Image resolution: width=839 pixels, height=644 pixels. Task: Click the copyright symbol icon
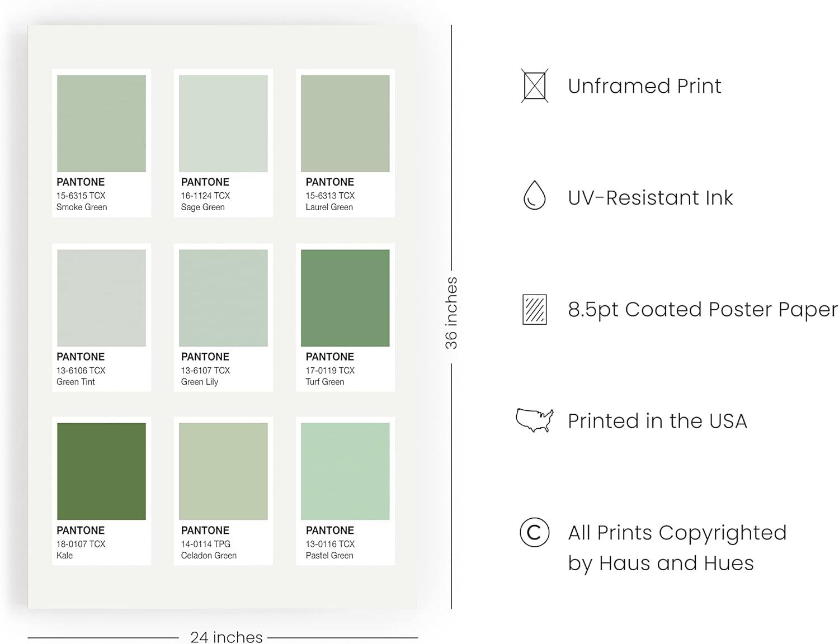534,532
